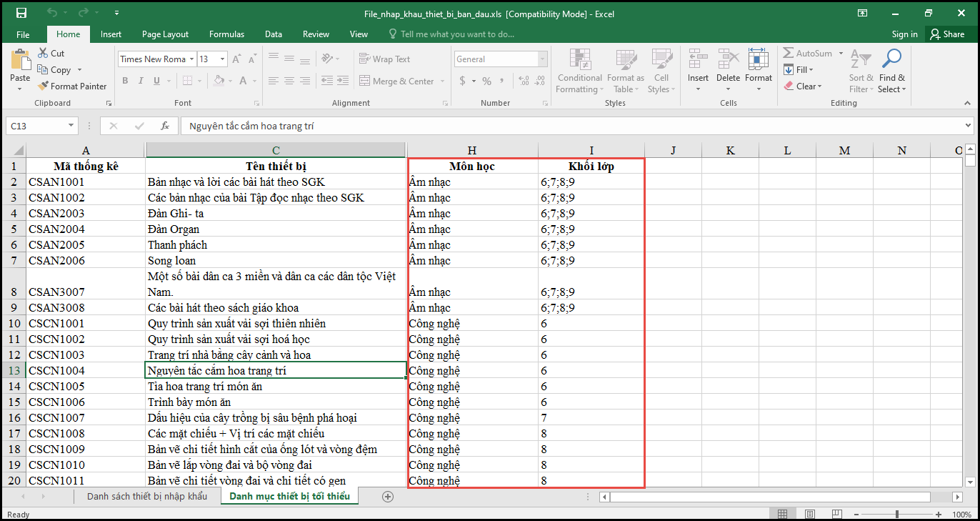Open the General number format dropdown
980x521 pixels.
tap(543, 59)
